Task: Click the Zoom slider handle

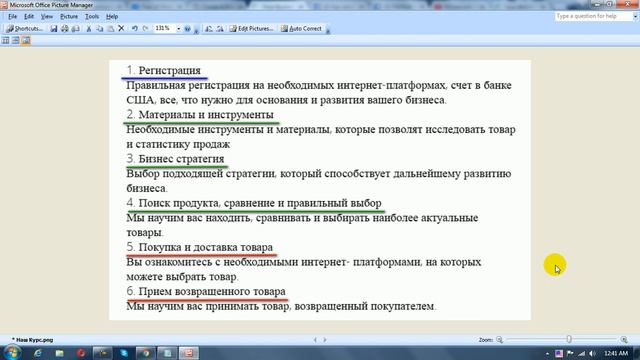Action: [x=569, y=339]
